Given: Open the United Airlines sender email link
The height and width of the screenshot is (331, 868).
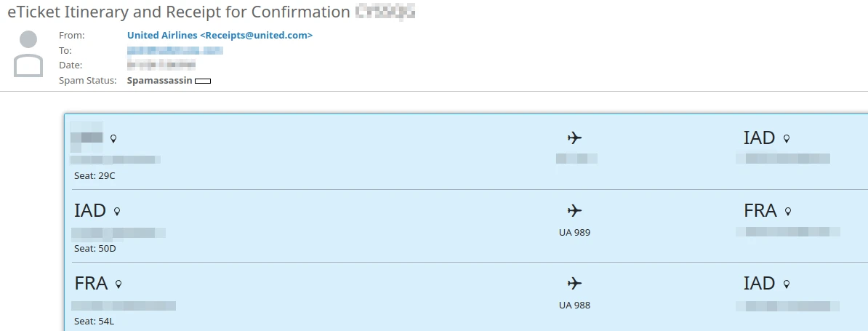Looking at the screenshot, I should 220,36.
